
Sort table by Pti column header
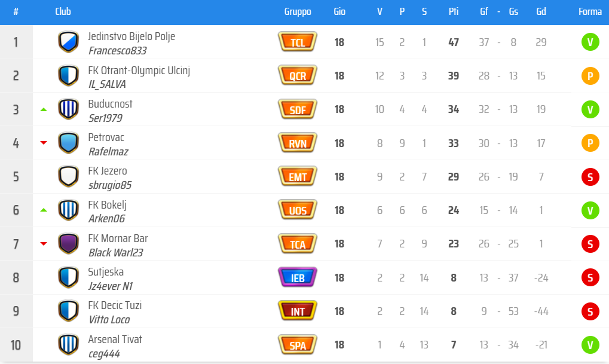click(x=453, y=11)
